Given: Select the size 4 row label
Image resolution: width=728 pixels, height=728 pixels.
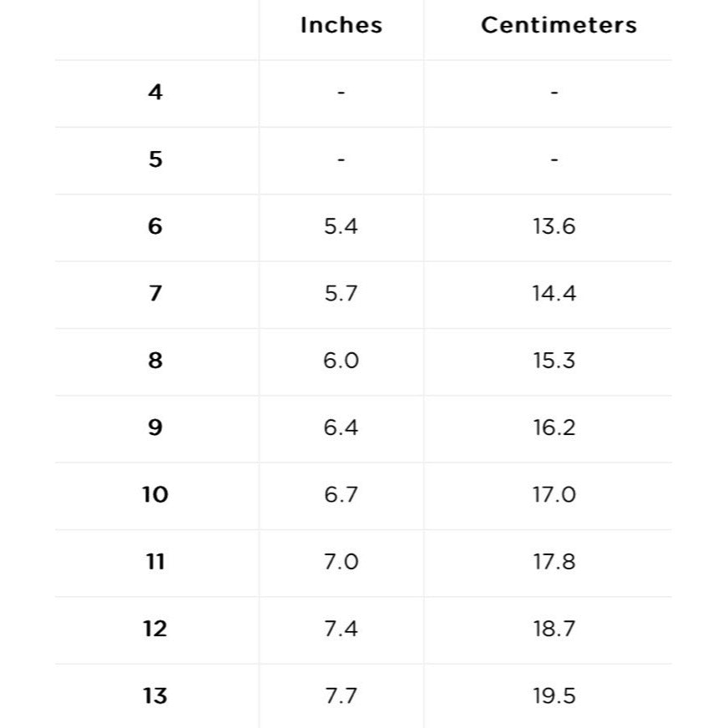Looking at the screenshot, I should point(155,92).
